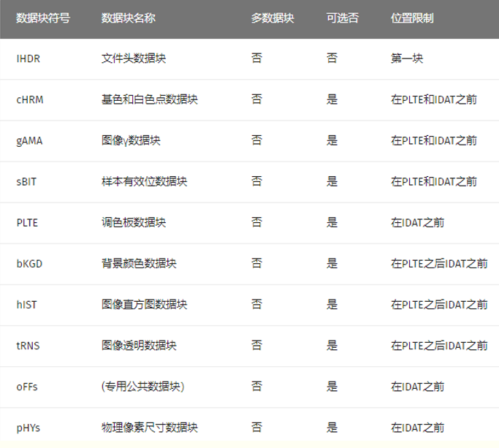This screenshot has height=448, width=499.
Task: Select the oFFs cell
Action: tap(27, 387)
